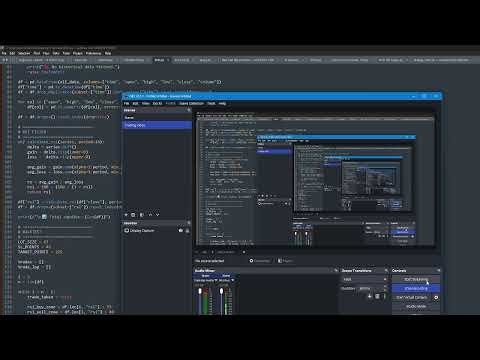Pop out the Scenes dock

[189, 110]
